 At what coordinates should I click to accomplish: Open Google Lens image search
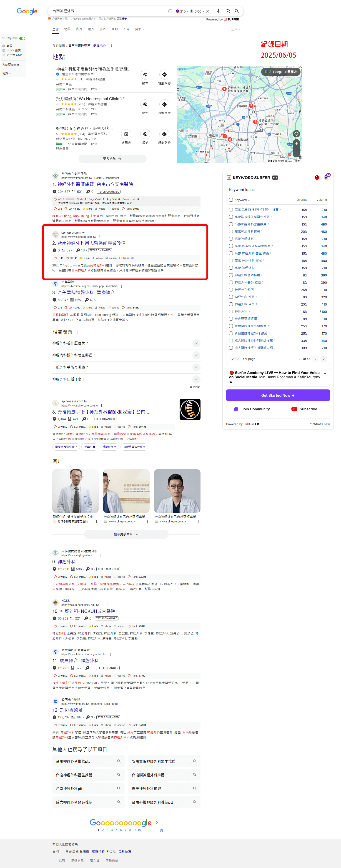tap(228, 11)
